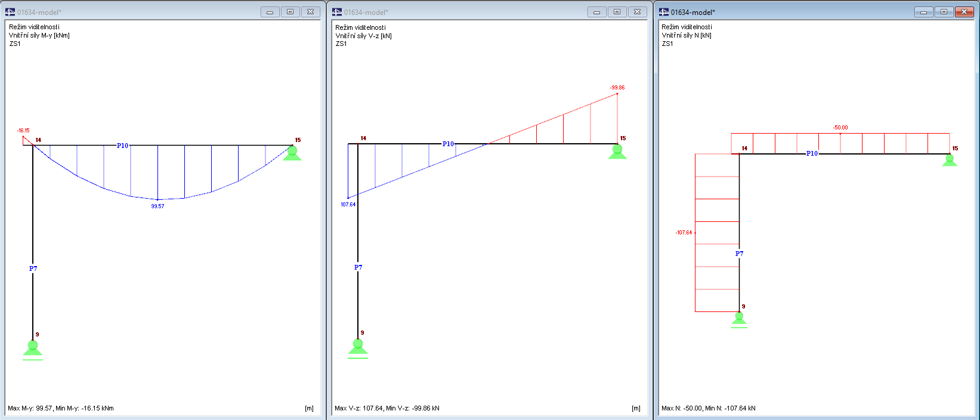Click the 'Vnitřní síly V-z [kN]' label

click(363, 36)
